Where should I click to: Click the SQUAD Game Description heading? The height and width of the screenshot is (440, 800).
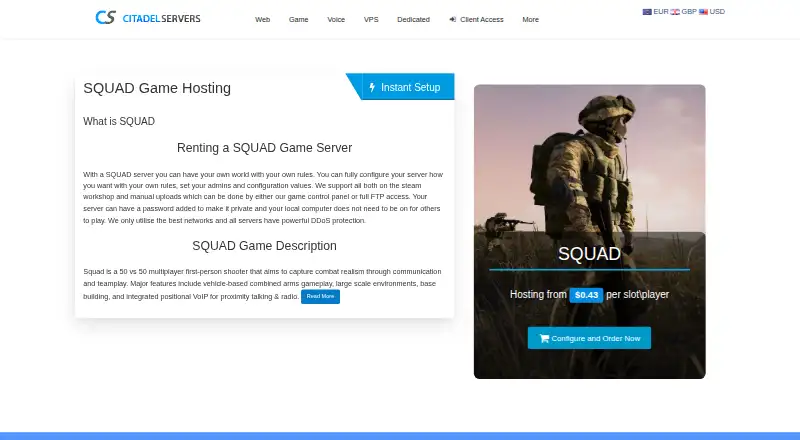coord(264,246)
